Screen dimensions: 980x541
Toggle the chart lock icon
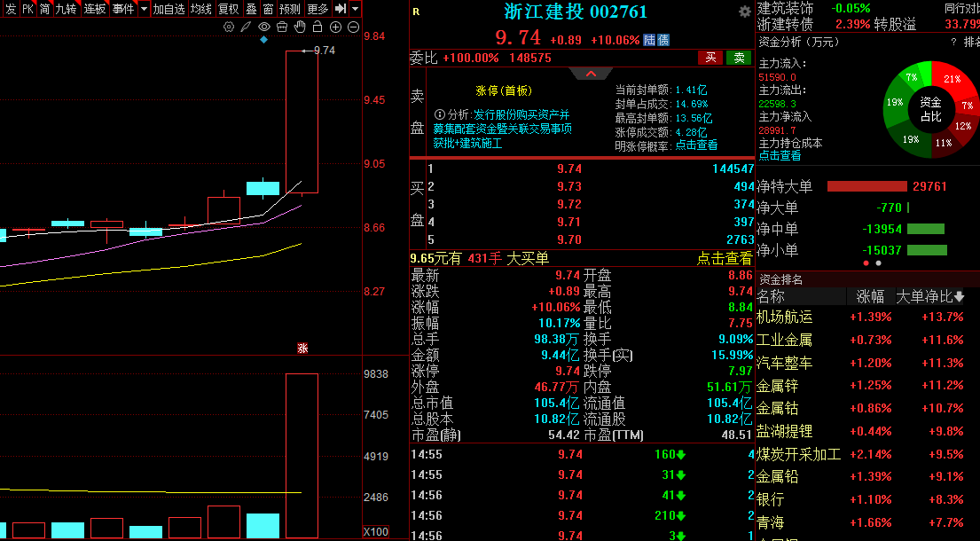tap(318, 27)
